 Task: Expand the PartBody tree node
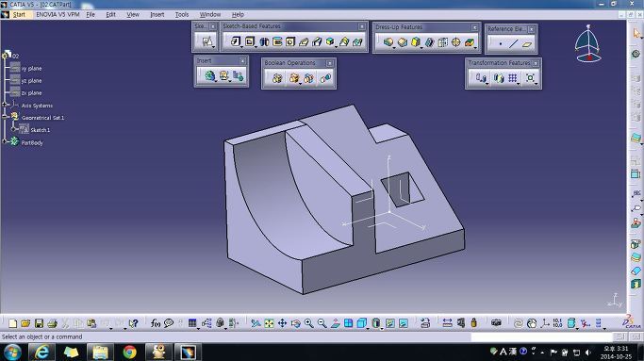(5, 141)
